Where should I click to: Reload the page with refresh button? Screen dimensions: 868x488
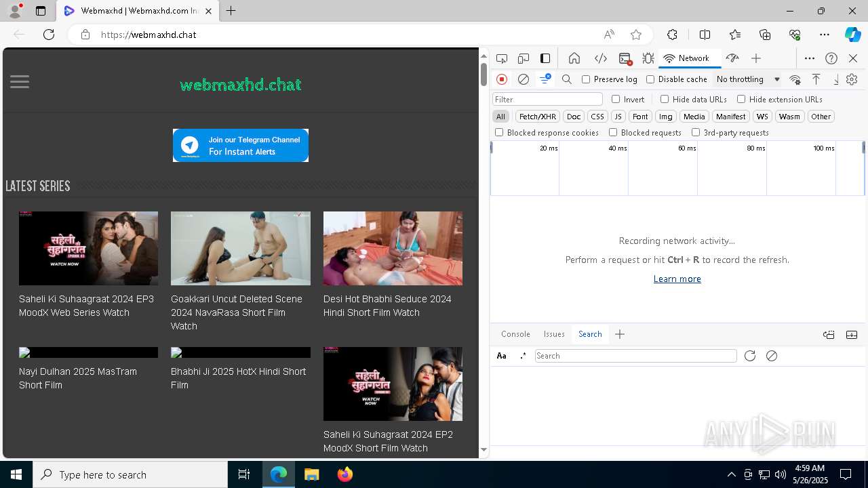49,35
